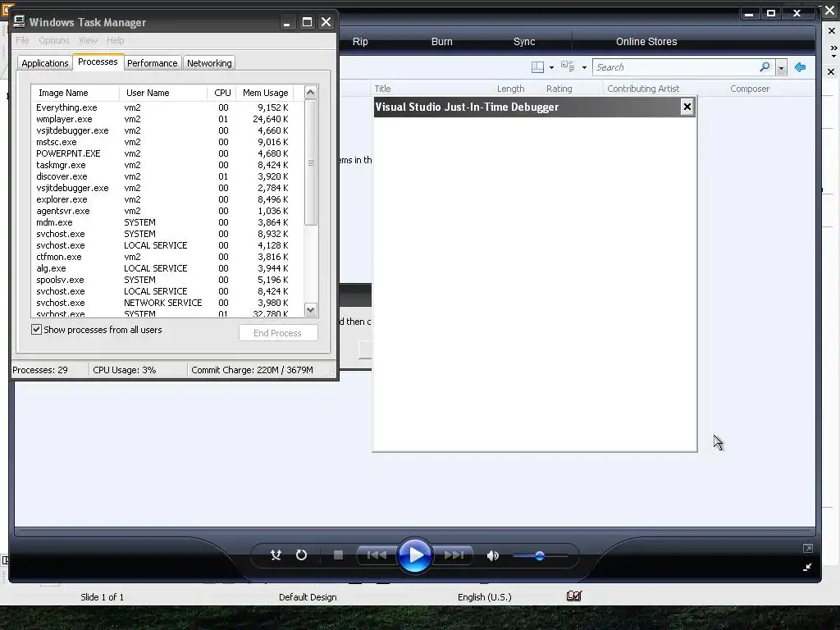The image size is (840, 630).
Task: Click the view options icon in Media Player
Action: [x=568, y=66]
